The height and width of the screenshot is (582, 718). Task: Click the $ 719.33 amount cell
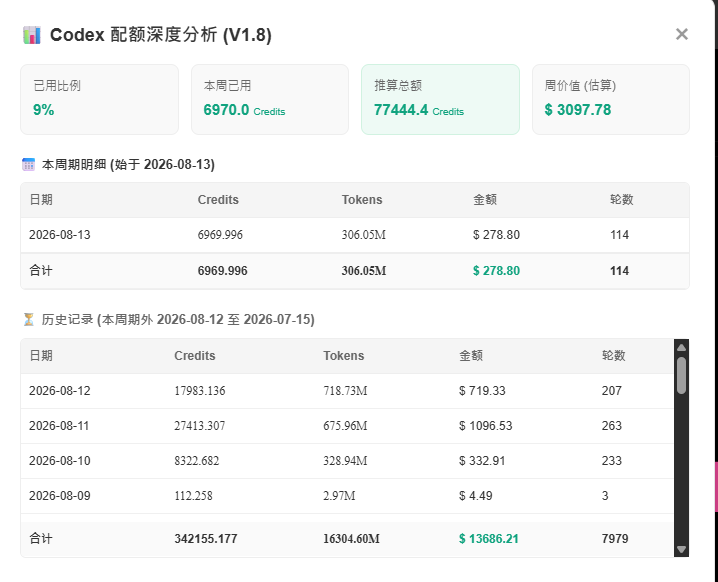pos(482,391)
